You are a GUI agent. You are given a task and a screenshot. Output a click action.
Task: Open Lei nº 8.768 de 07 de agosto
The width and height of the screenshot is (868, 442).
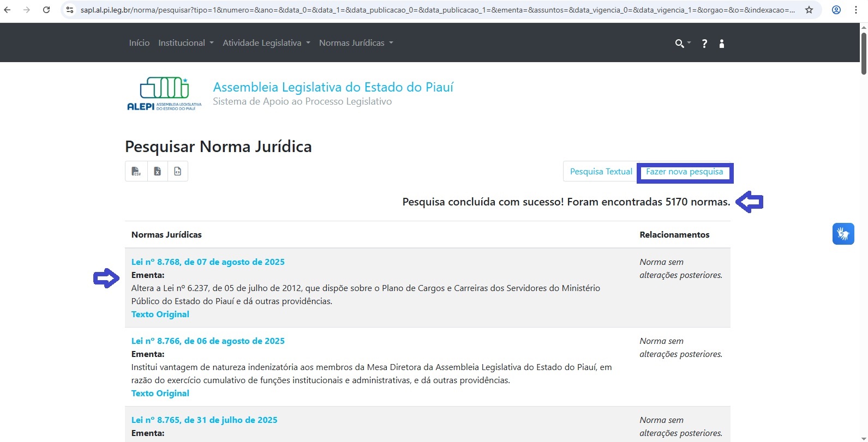[208, 262]
